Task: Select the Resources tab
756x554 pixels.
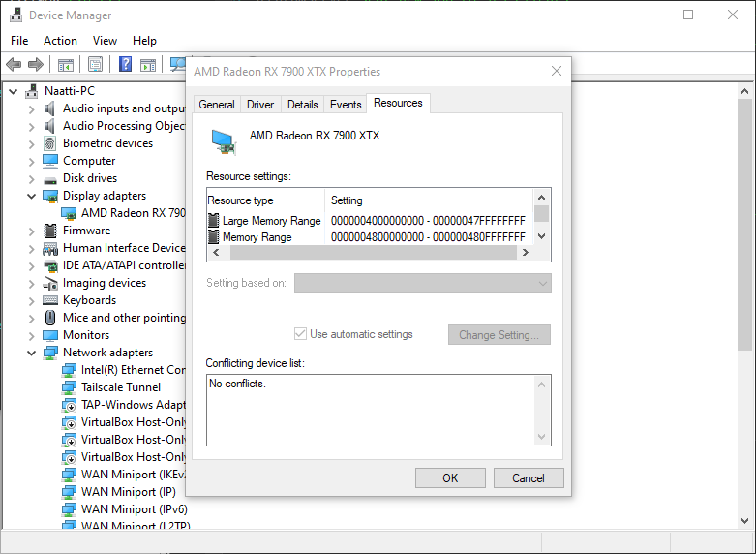Action: click(398, 103)
